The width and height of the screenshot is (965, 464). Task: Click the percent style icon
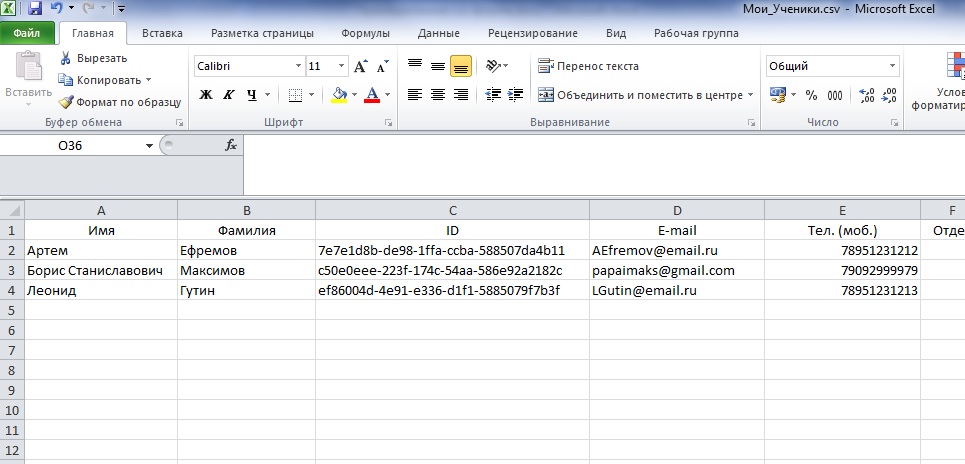(811, 95)
